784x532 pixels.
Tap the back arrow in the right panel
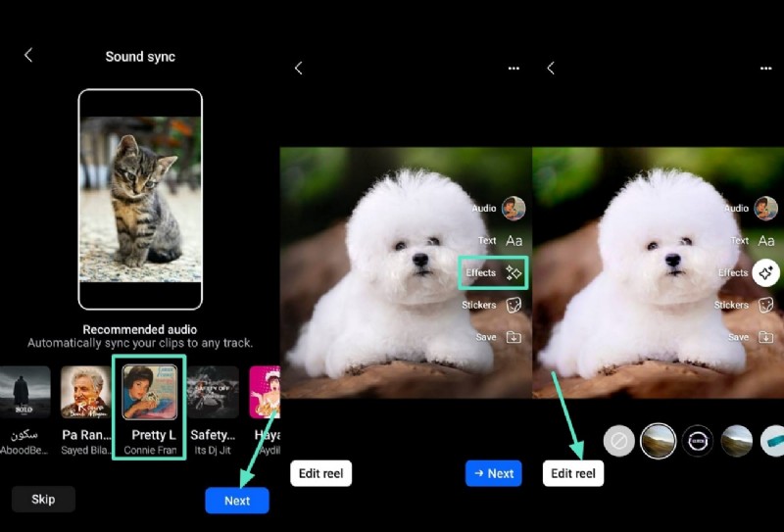click(551, 69)
